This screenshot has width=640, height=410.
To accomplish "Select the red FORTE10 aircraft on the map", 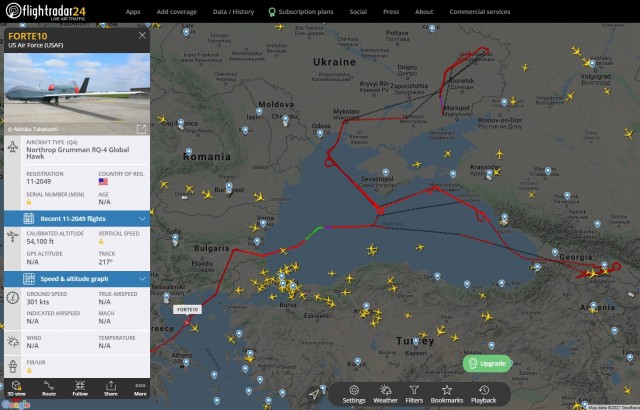I will click(x=187, y=322).
